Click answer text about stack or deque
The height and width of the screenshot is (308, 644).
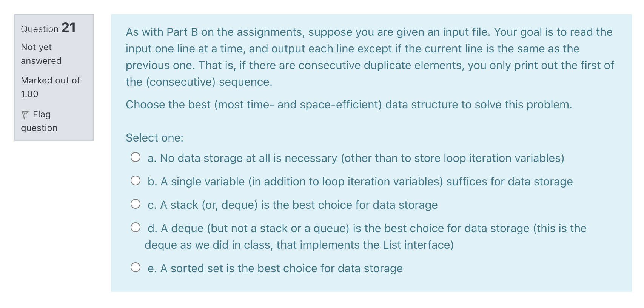coord(293,205)
